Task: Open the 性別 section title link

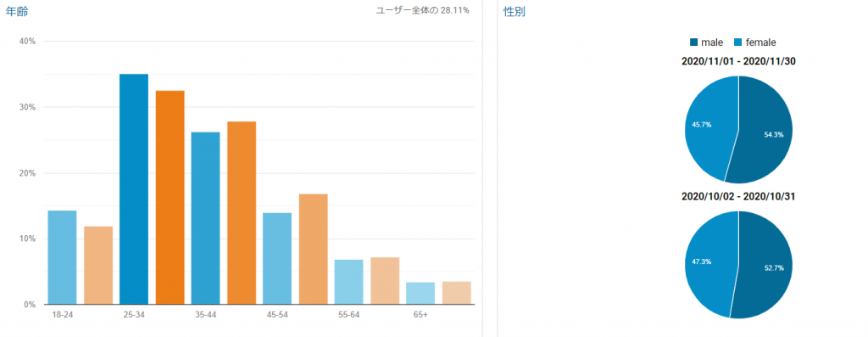Action: 515,12
